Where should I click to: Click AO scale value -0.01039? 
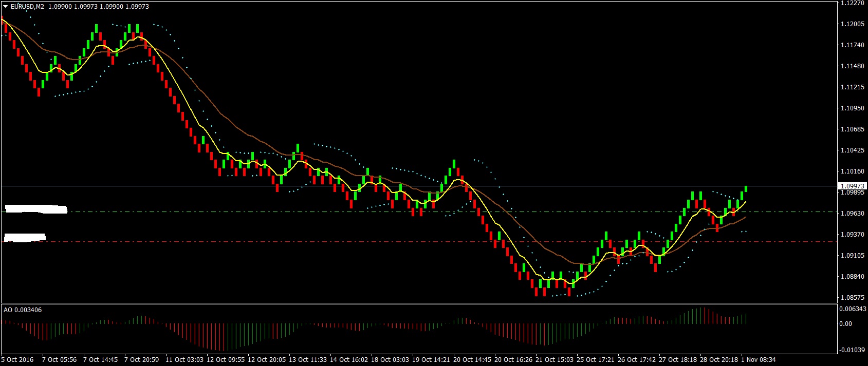[853, 350]
